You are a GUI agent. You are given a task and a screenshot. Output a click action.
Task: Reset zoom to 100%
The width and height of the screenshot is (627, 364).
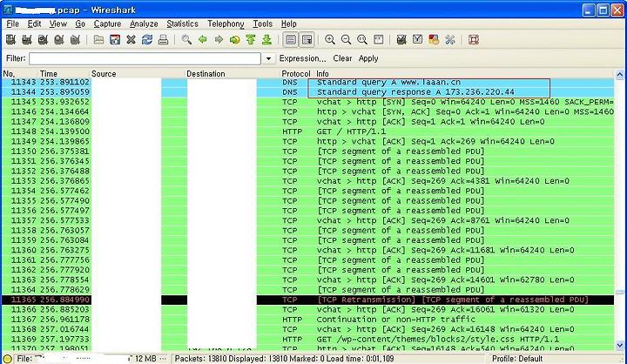tap(362, 39)
